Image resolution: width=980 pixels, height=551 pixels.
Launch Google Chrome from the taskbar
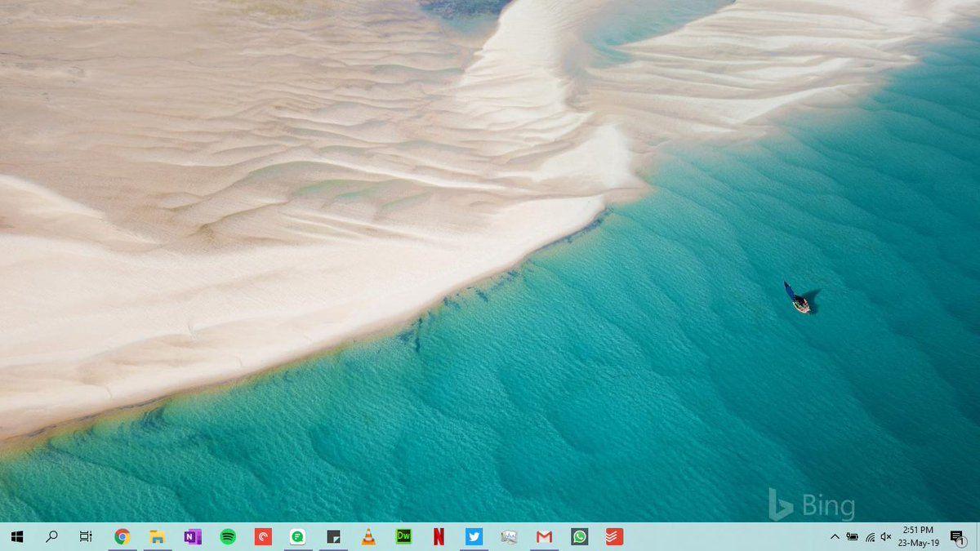[122, 537]
